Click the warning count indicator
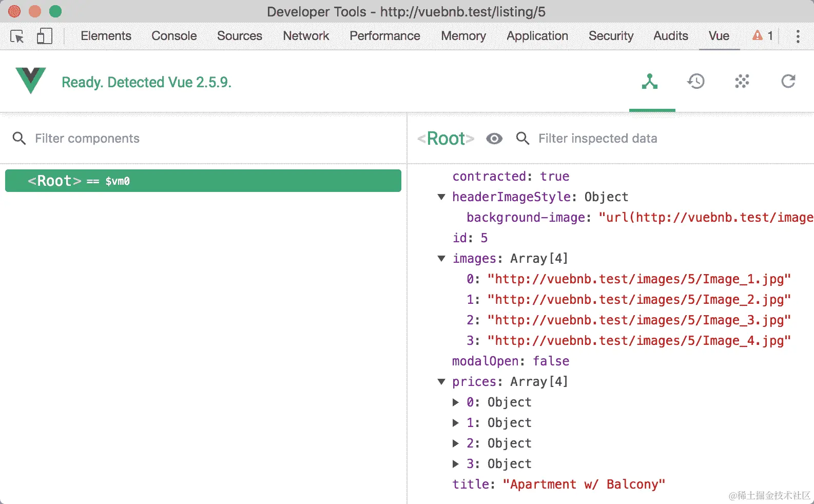The height and width of the screenshot is (504, 814). [763, 35]
